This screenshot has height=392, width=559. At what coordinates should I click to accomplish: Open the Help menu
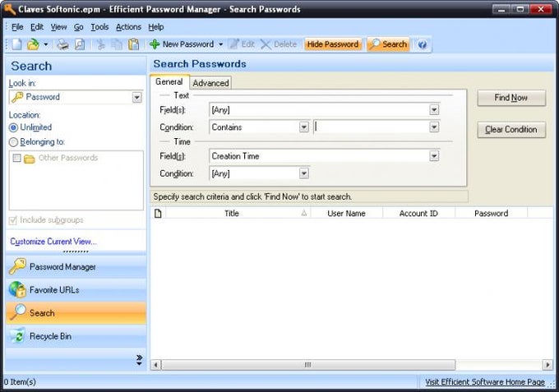point(156,27)
